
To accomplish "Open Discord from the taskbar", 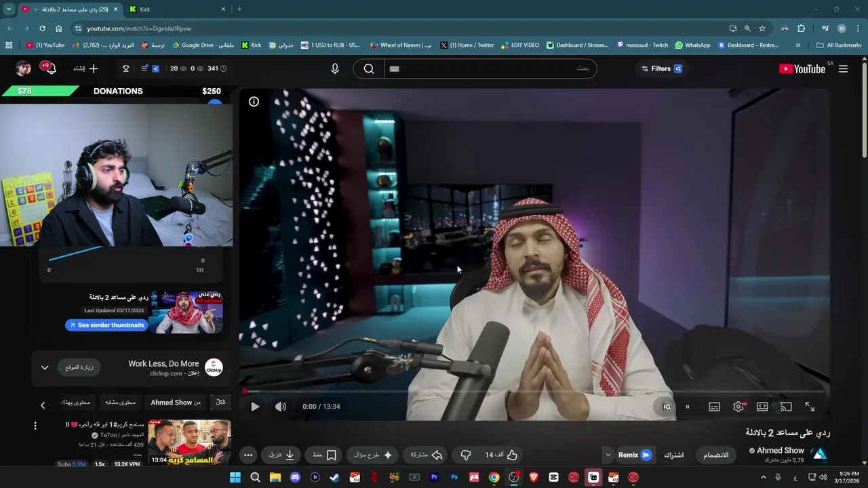I will (x=295, y=477).
